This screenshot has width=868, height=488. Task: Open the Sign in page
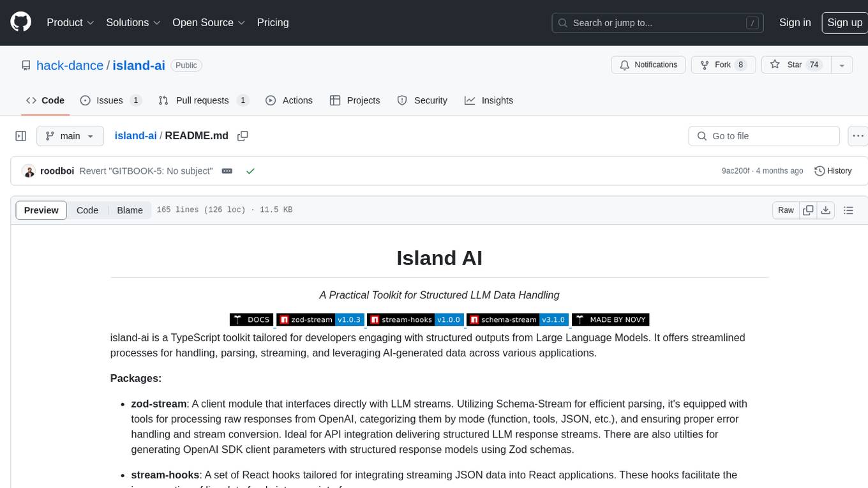[x=795, y=22]
